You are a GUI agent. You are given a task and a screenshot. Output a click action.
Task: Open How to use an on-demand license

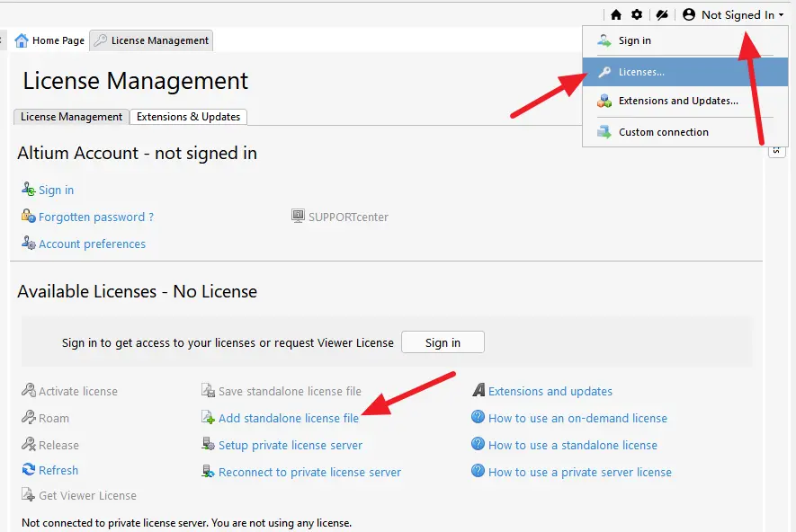tap(577, 418)
